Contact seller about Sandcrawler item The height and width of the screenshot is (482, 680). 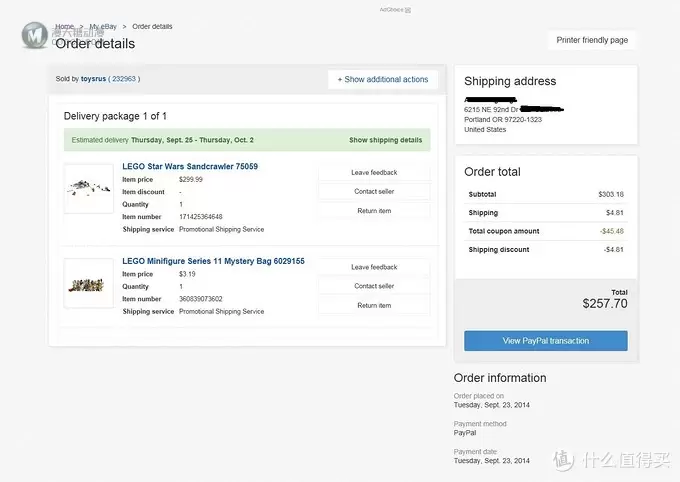(374, 191)
